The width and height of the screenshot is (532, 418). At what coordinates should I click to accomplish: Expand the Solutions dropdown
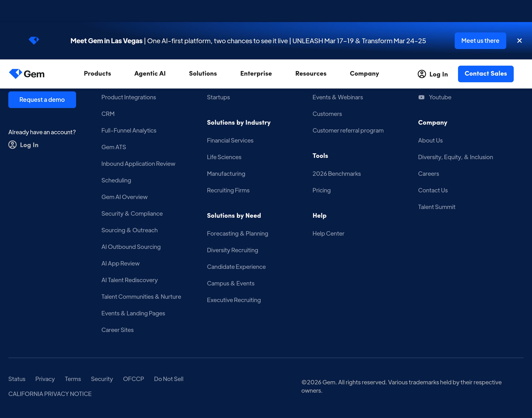[202, 74]
